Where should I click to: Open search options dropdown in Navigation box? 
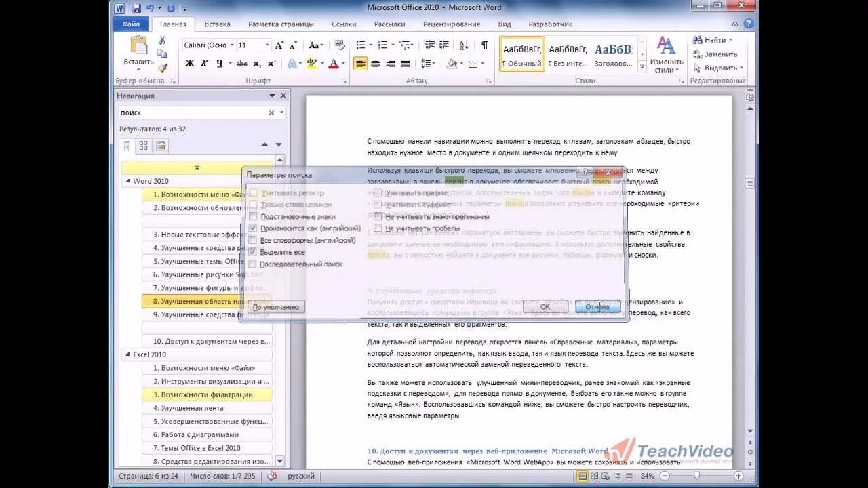tap(281, 113)
